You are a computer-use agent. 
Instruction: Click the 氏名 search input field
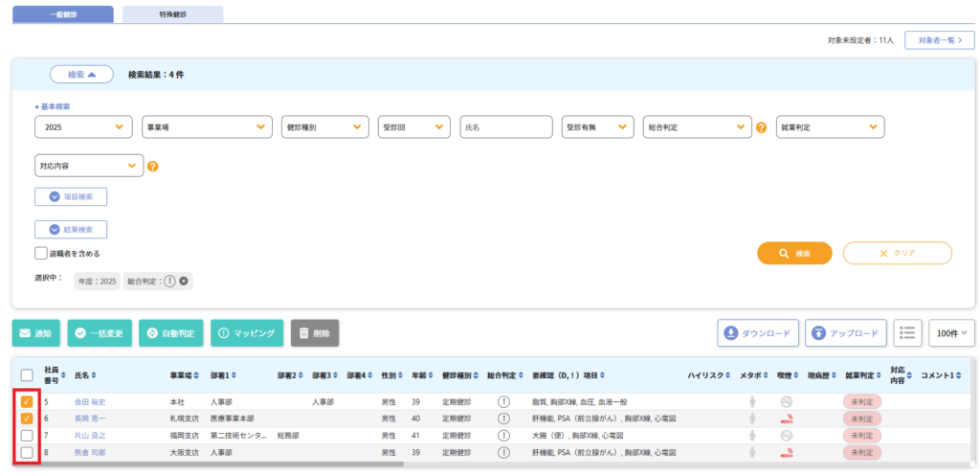(x=506, y=127)
